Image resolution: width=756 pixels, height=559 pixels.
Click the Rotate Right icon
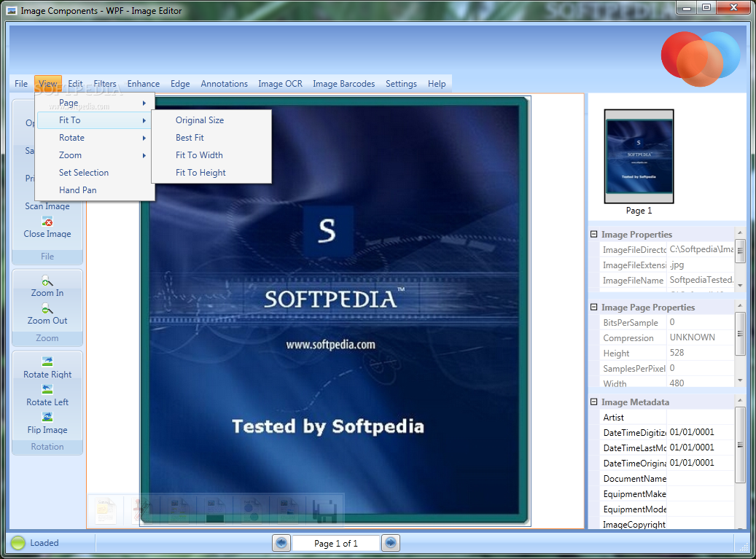(x=47, y=361)
